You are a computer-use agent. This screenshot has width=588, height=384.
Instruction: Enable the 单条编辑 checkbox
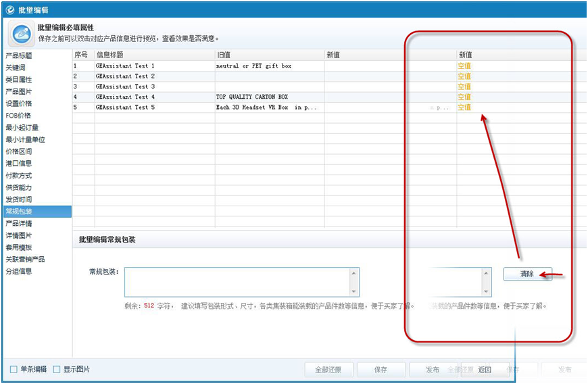(14, 369)
